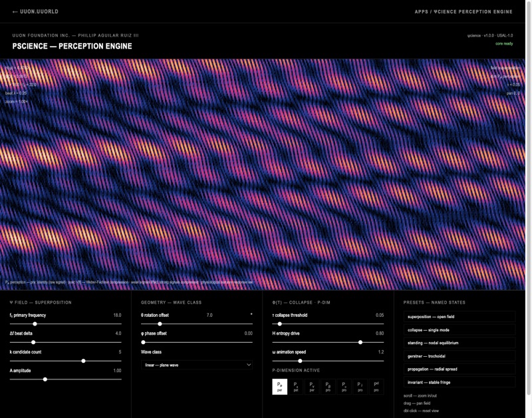Select the active Pφ per dimension tile
Viewport: 532px width, 418px height.
click(x=279, y=387)
